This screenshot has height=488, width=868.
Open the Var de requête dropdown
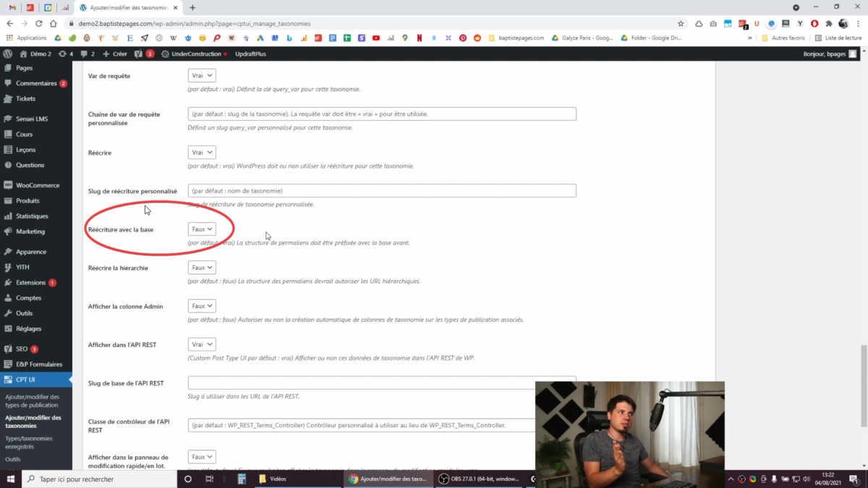pos(202,75)
